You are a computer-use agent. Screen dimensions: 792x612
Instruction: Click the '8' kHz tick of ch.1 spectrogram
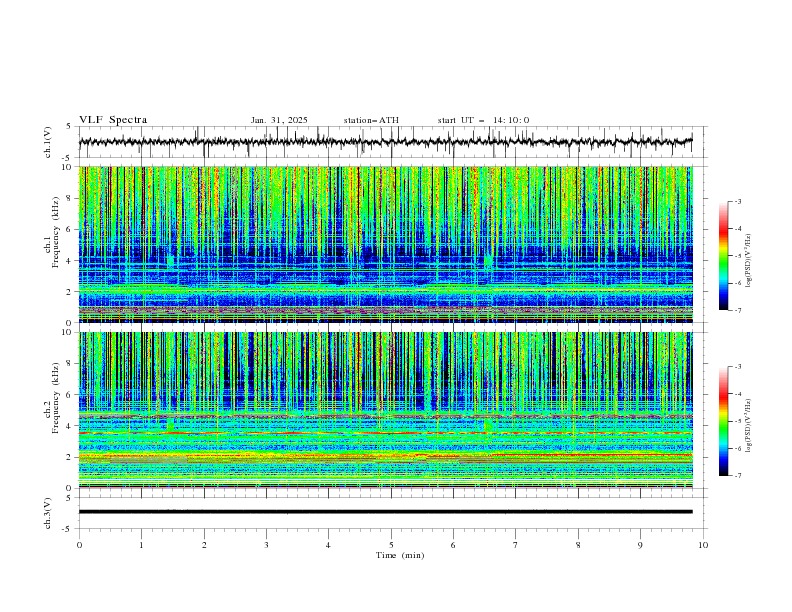pos(70,198)
